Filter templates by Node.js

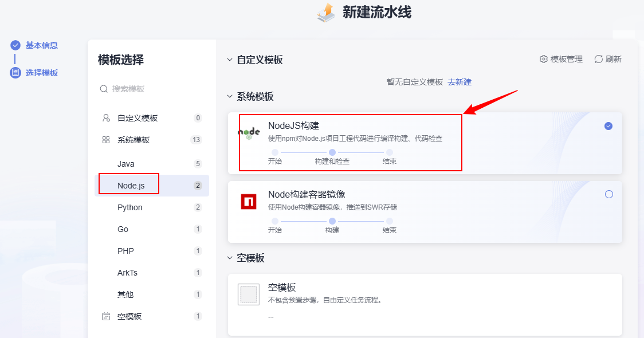[x=152, y=186]
